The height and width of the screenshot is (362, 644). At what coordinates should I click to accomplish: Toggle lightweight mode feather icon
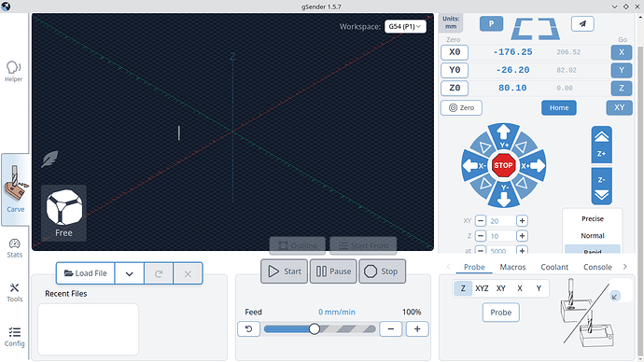click(x=49, y=159)
